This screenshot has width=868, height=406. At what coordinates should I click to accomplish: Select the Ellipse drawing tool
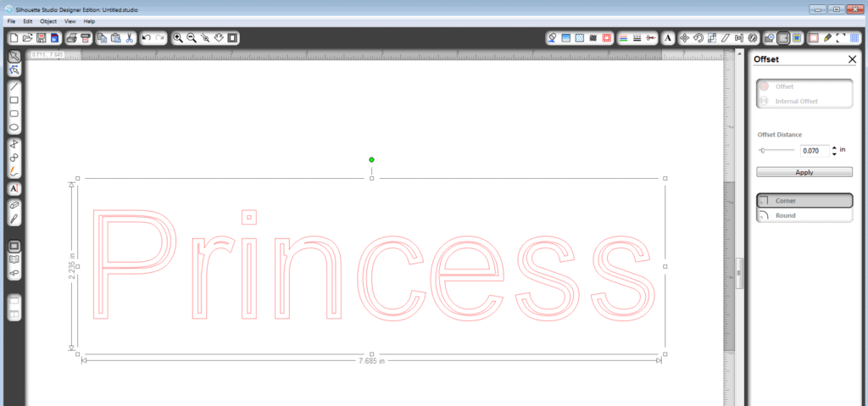(x=14, y=127)
